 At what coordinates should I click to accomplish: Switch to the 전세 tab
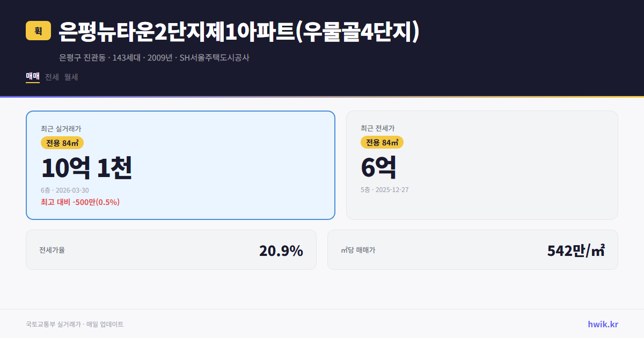coord(51,77)
